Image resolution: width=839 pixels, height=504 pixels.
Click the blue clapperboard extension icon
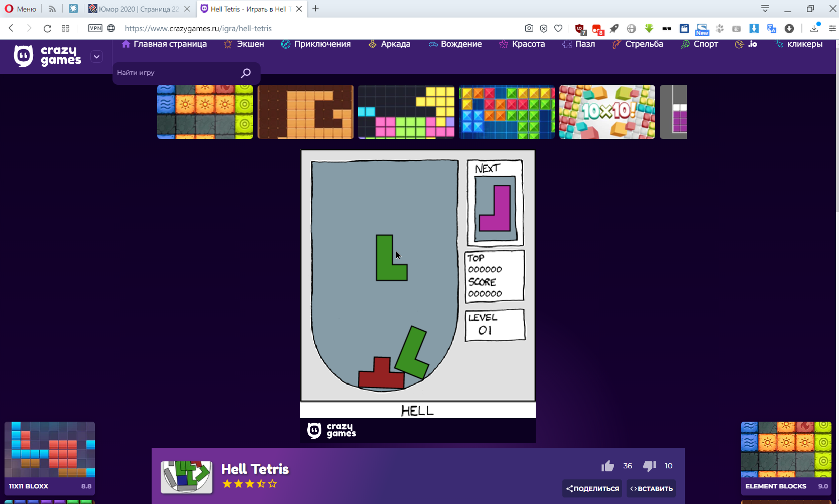(x=684, y=29)
